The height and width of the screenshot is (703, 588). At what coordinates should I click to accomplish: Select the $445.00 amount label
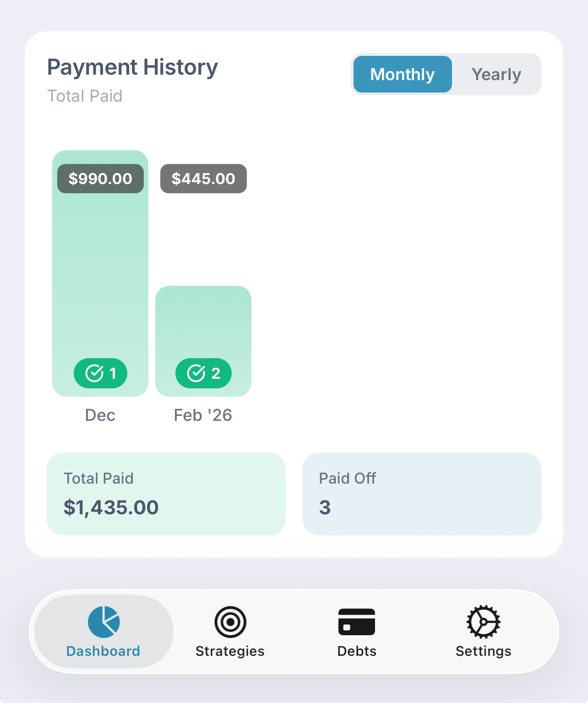coord(203,179)
